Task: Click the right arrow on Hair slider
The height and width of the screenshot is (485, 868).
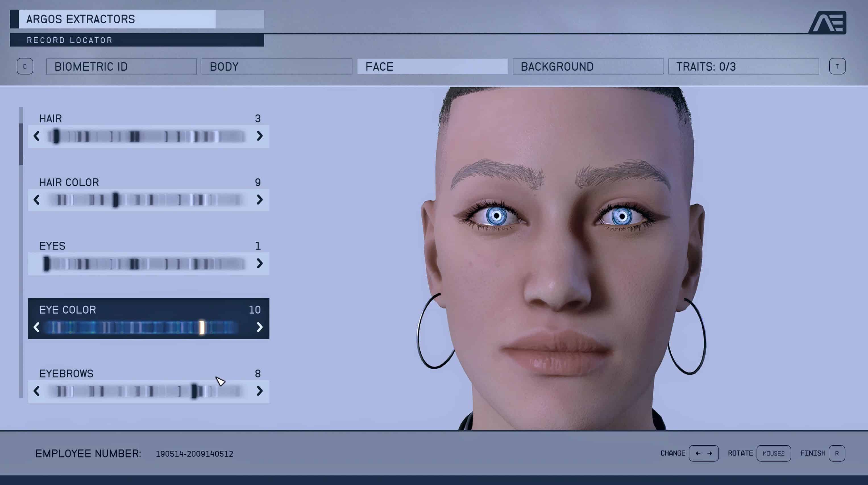Action: coord(259,136)
